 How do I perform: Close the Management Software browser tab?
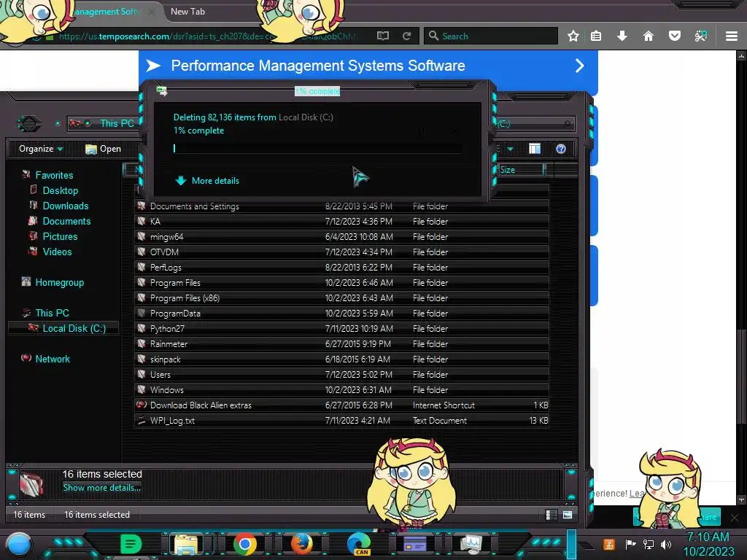pos(151,12)
